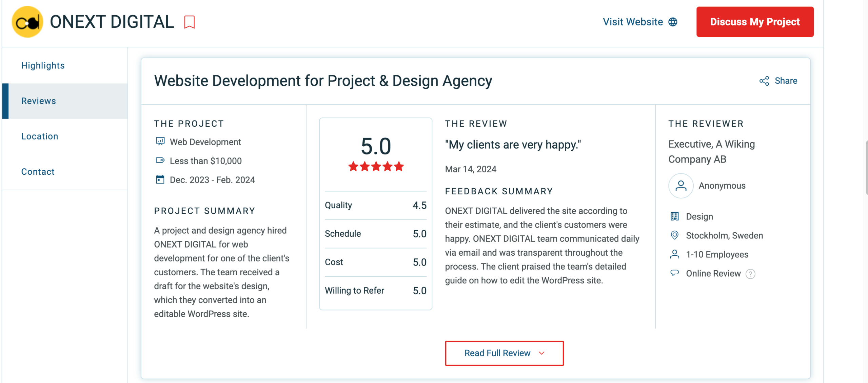Viewport: 868px width, 383px height.
Task: Click the location pin icon near Stockholm, Sweden
Action: pyautogui.click(x=675, y=235)
